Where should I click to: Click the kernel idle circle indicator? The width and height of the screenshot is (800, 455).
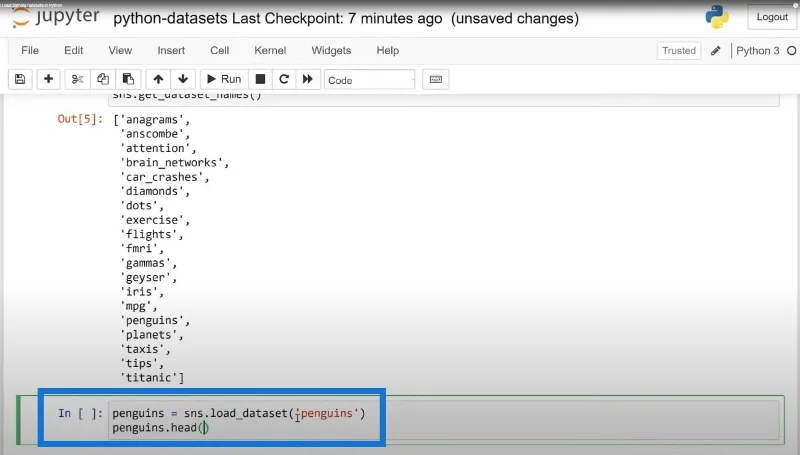pyautogui.click(x=791, y=50)
